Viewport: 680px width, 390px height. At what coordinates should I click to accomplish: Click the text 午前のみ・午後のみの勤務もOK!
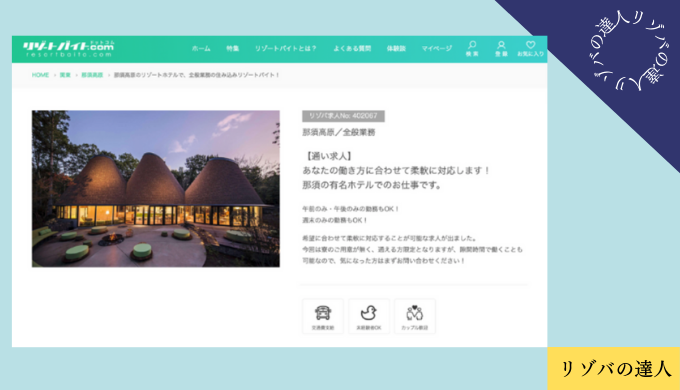(350, 209)
